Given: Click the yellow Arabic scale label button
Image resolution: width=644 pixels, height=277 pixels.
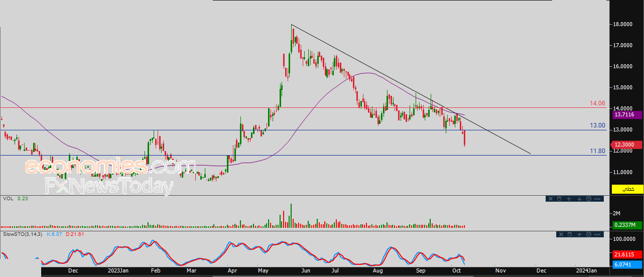Looking at the screenshot, I should [x=627, y=189].
